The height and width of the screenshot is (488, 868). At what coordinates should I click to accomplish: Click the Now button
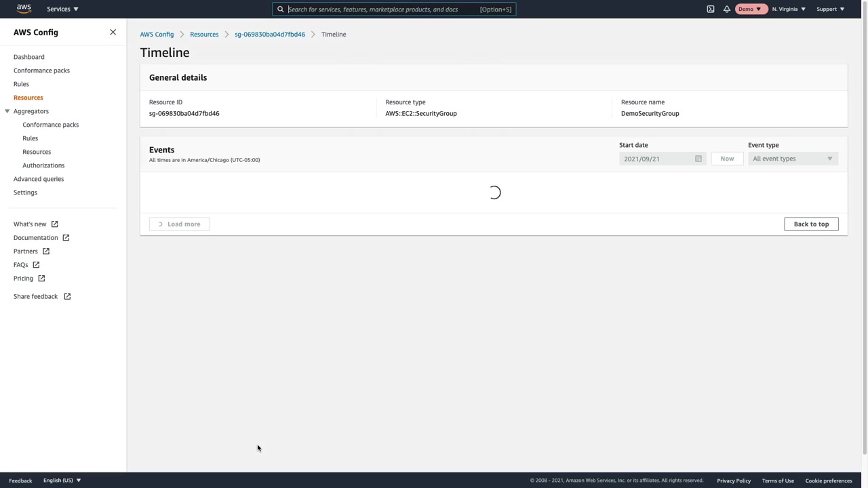point(727,159)
